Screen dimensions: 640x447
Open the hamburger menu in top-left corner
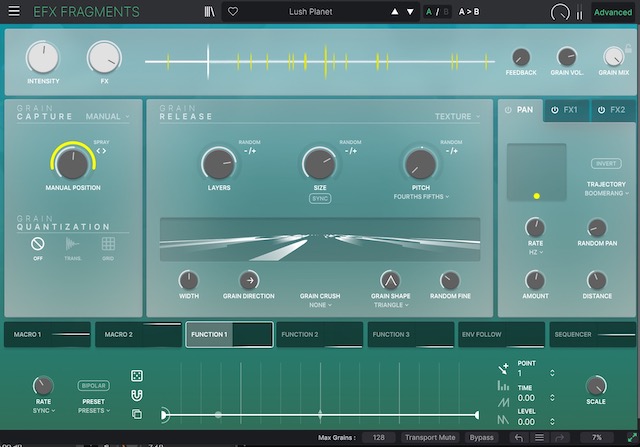[x=16, y=12]
